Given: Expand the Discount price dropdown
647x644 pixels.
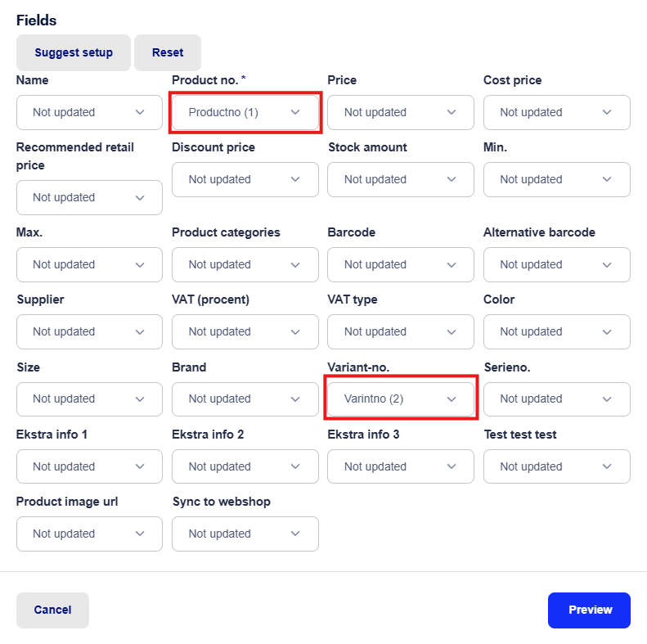Looking at the screenshot, I should (245, 179).
